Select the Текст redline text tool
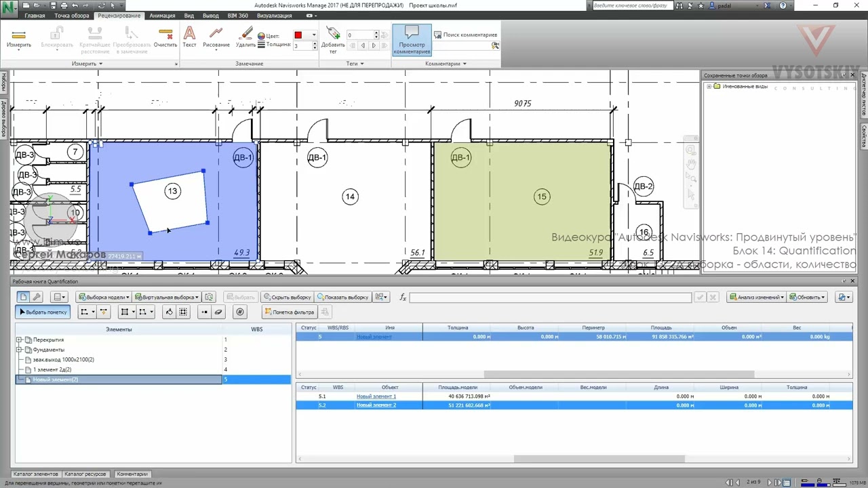Image resolution: width=868 pixels, height=488 pixels. (189, 38)
